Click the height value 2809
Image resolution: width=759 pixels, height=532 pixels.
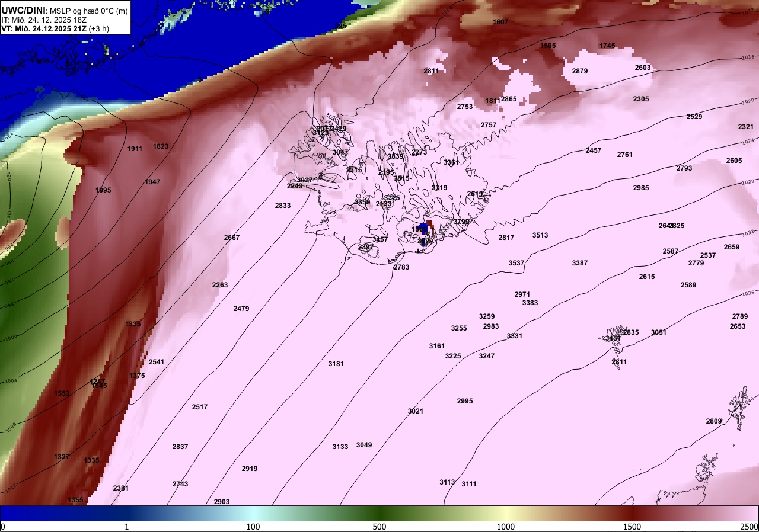pyautogui.click(x=714, y=421)
